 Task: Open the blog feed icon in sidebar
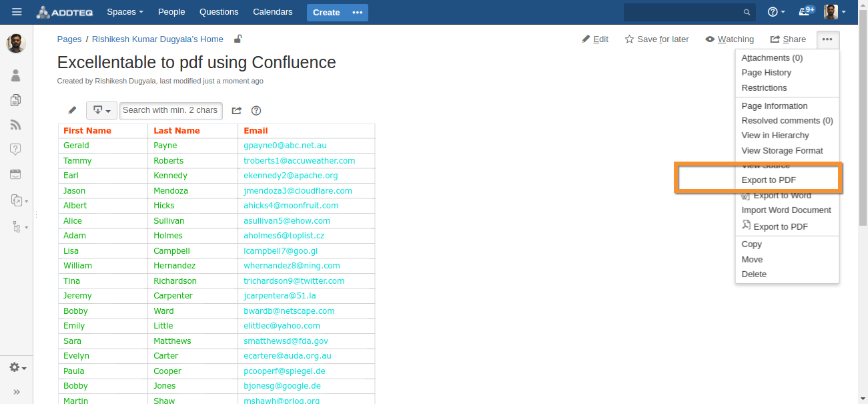click(16, 125)
